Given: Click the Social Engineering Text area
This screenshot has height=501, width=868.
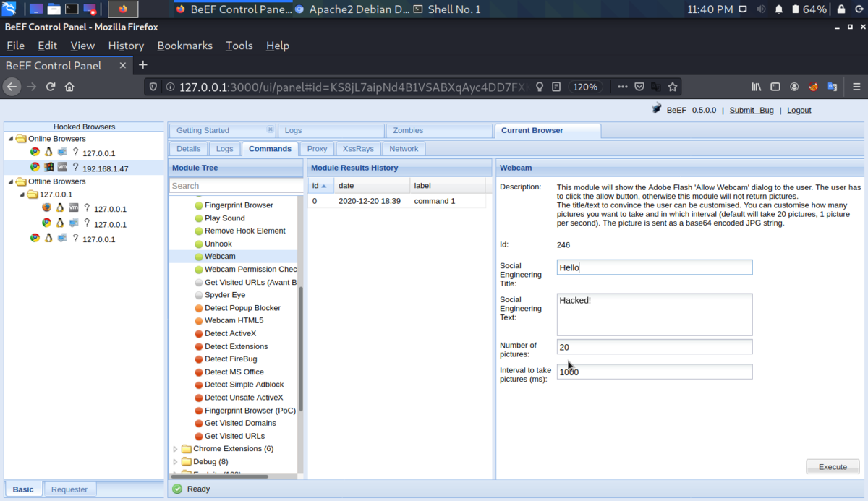Looking at the screenshot, I should tap(655, 314).
